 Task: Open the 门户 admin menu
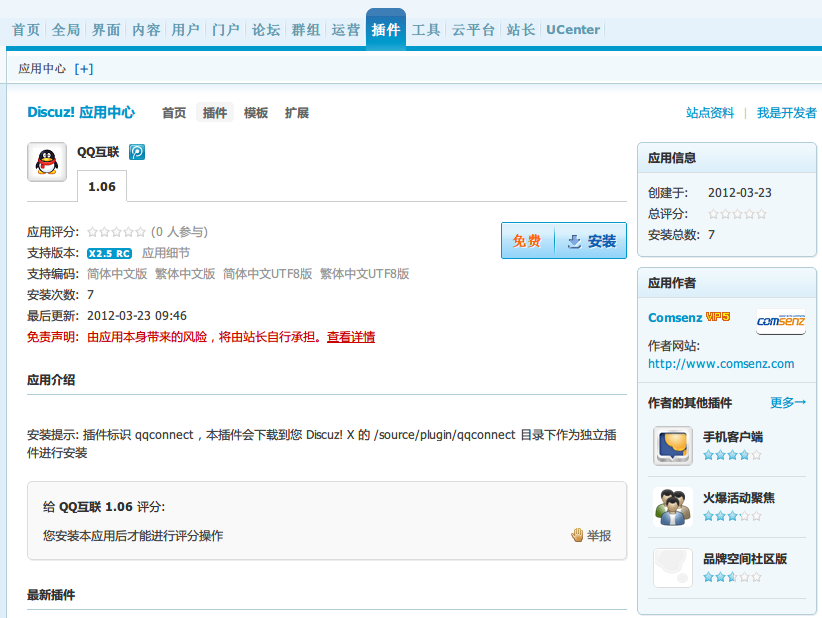pyautogui.click(x=226, y=30)
